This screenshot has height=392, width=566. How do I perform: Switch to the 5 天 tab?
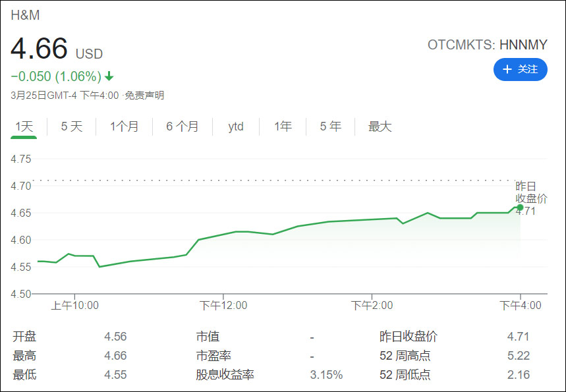coord(71,126)
